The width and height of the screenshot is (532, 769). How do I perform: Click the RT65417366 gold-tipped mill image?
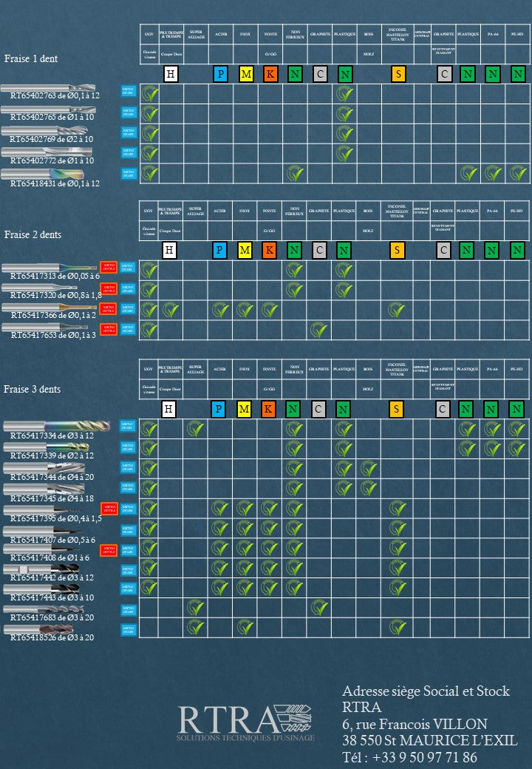point(49,308)
